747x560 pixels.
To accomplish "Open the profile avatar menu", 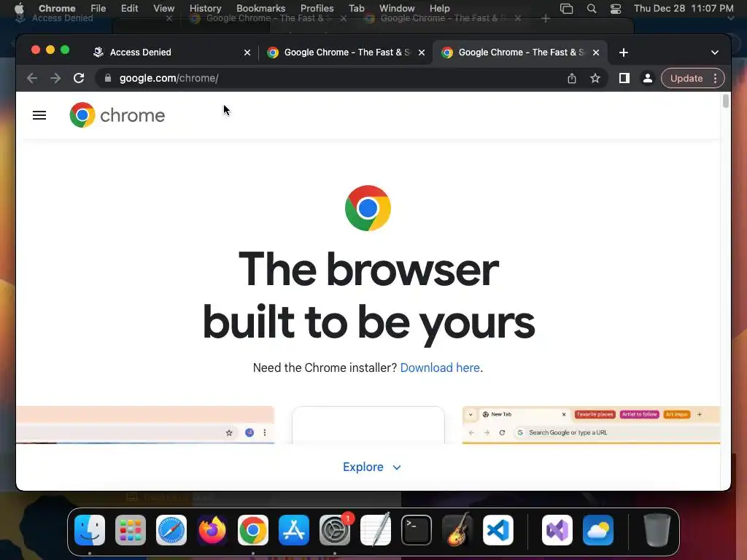I will coord(648,78).
